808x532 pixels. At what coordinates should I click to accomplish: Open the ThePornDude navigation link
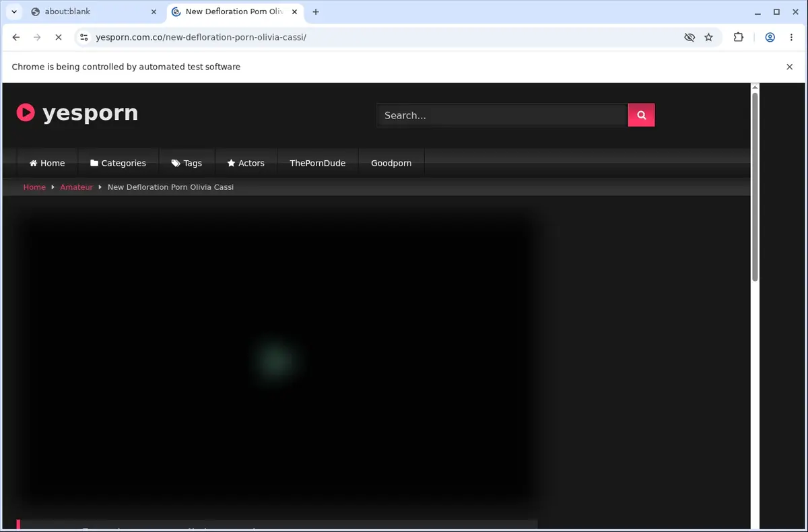(318, 163)
